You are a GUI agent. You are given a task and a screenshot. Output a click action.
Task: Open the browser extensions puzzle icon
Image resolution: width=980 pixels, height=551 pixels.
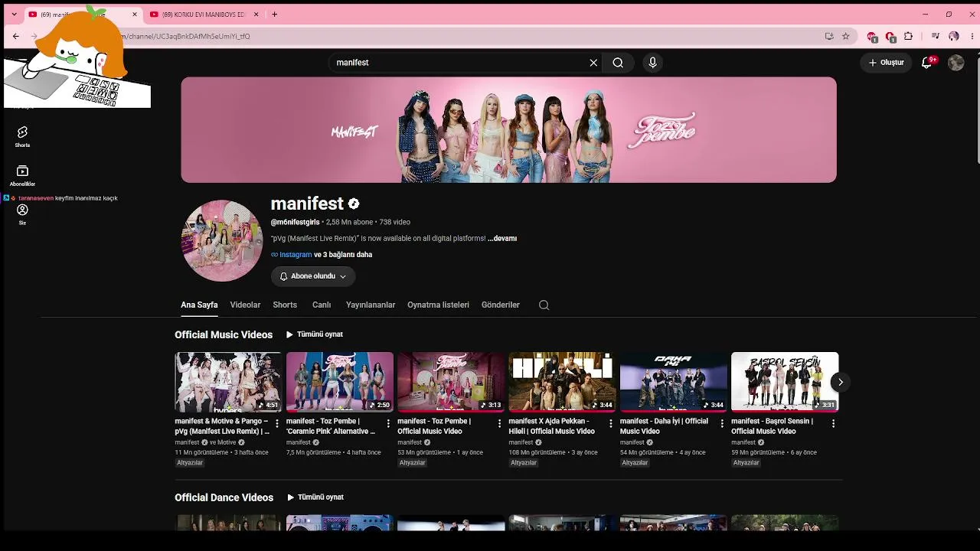909,36
